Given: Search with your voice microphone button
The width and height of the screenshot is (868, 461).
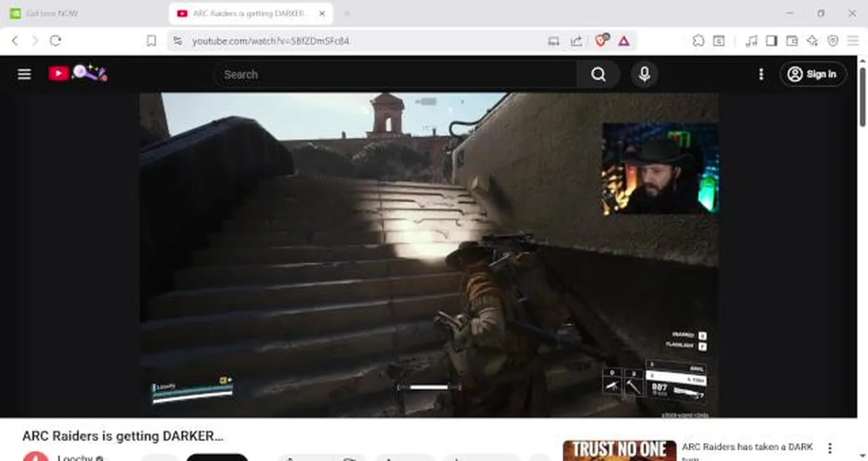Looking at the screenshot, I should point(644,74).
